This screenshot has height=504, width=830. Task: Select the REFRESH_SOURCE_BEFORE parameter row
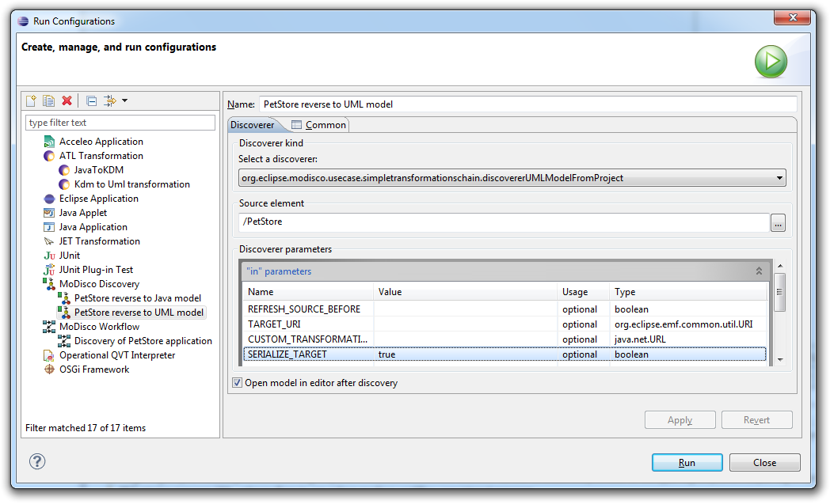click(505, 309)
